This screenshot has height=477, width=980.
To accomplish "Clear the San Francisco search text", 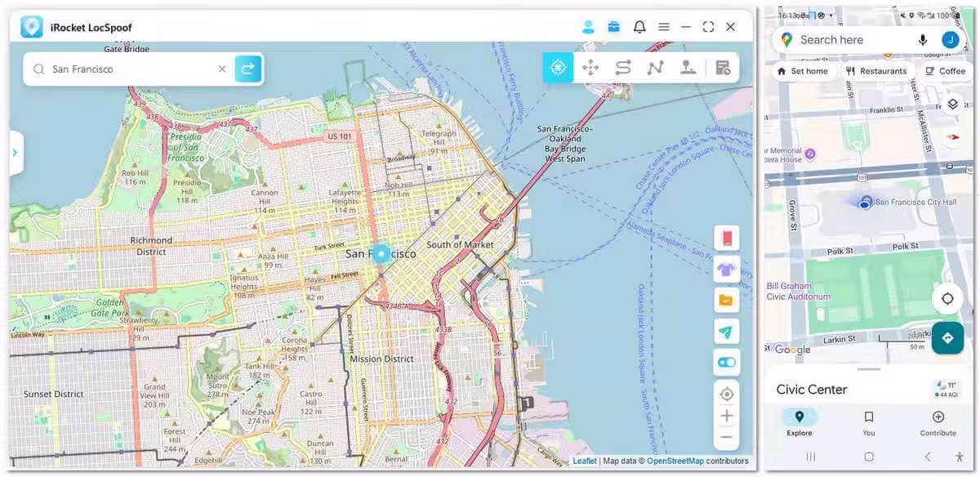I will [x=221, y=69].
